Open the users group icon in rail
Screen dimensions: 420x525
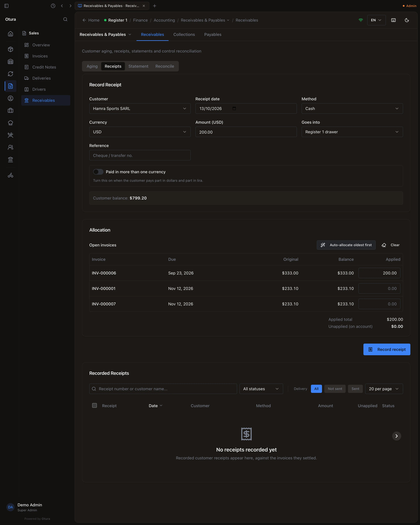tap(10, 147)
